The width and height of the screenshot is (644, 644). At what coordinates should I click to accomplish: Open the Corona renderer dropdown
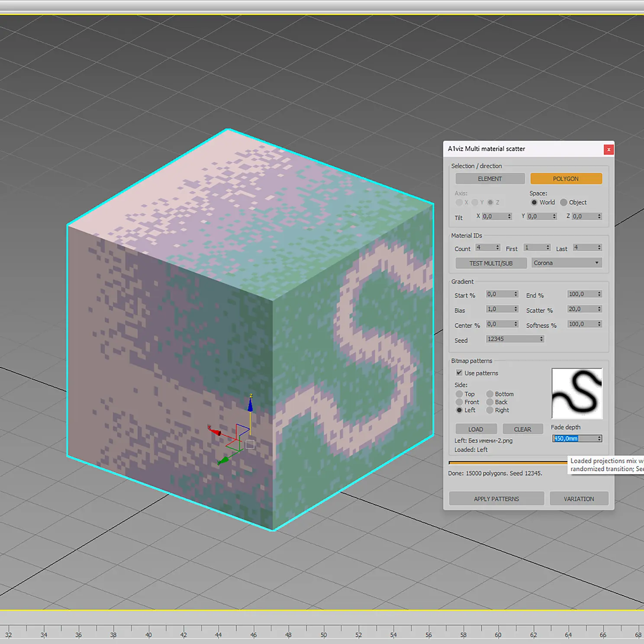pos(566,263)
